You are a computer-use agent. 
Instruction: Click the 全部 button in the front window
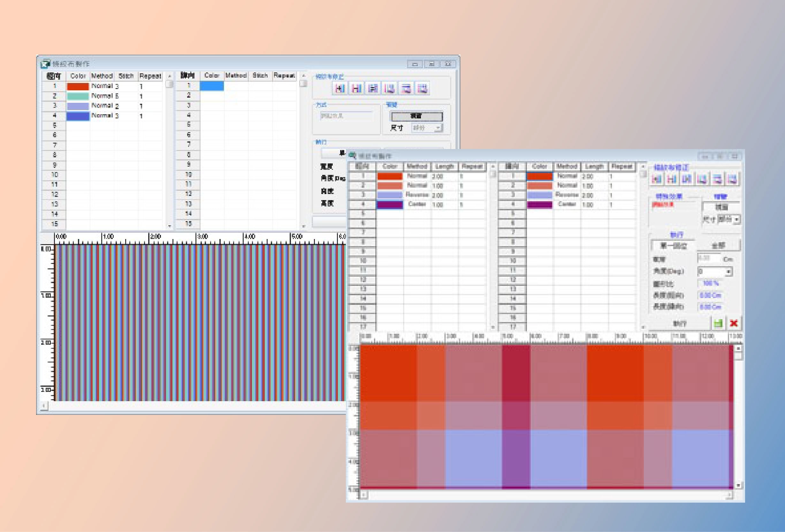(719, 246)
